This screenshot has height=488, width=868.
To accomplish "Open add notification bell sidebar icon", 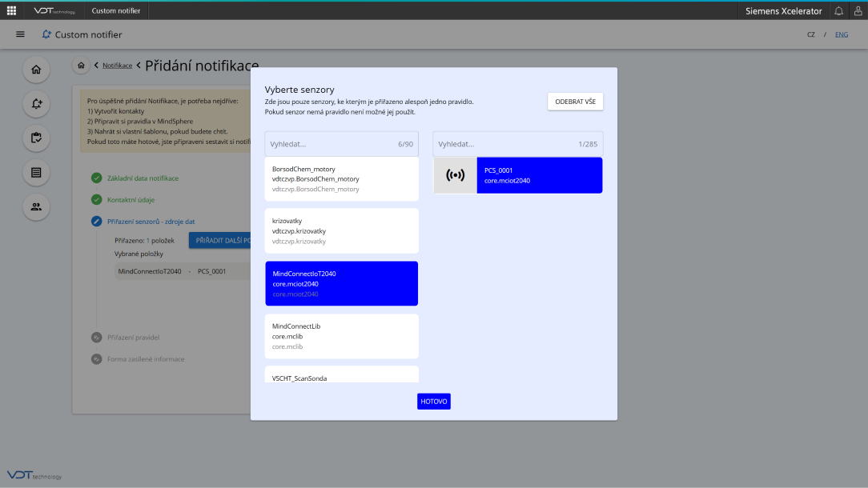I will coord(36,104).
